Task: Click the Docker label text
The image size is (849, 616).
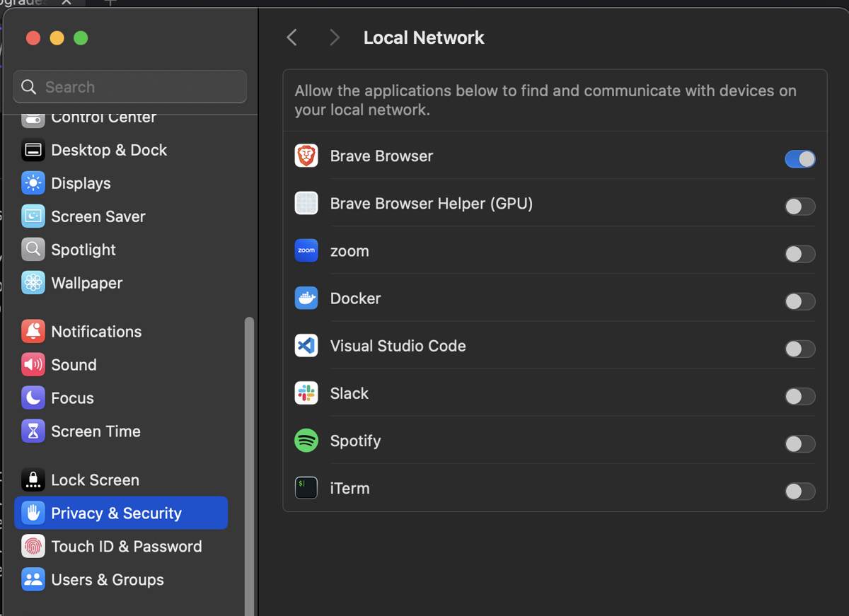Action: [356, 298]
